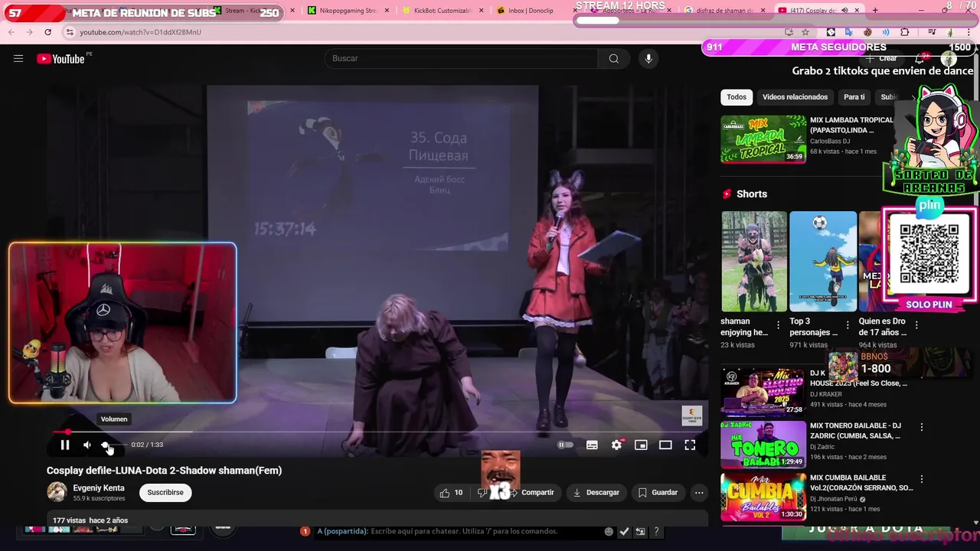
Task: Click the video title Cosplay defile-LUNA
Action: click(x=164, y=471)
